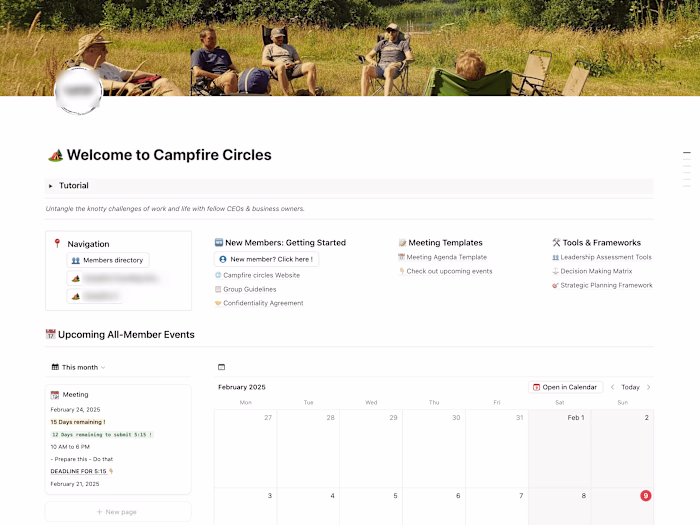700x525 pixels.
Task: Select the Feb 1 calendar cell
Action: [560, 449]
